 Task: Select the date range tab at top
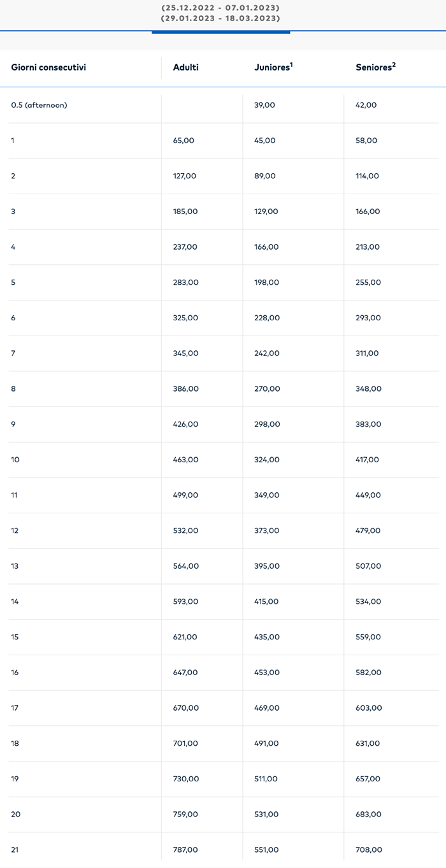[220, 13]
